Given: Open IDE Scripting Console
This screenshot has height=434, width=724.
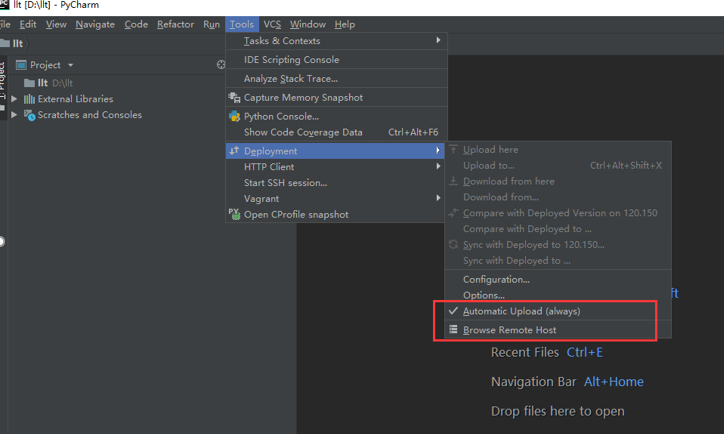Looking at the screenshot, I should 336,60.
